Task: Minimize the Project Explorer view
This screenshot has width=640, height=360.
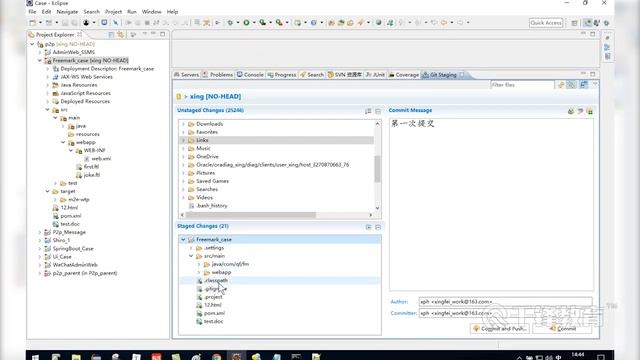Action: click(153, 34)
